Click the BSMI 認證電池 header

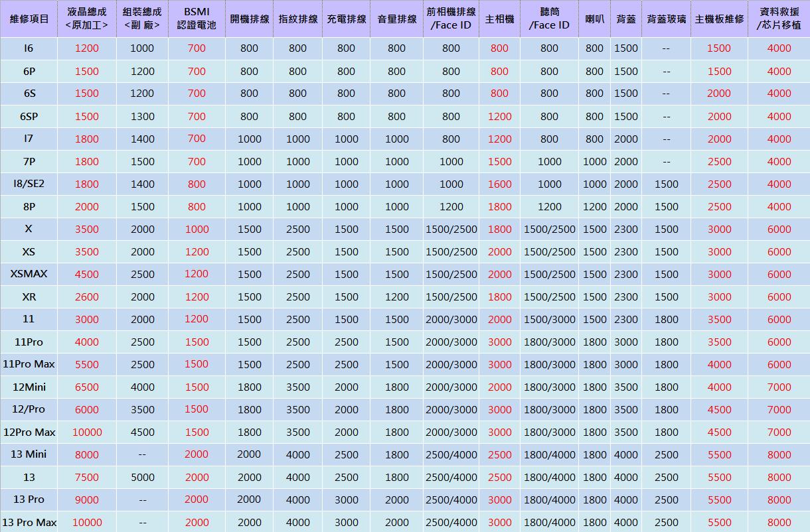(197, 19)
